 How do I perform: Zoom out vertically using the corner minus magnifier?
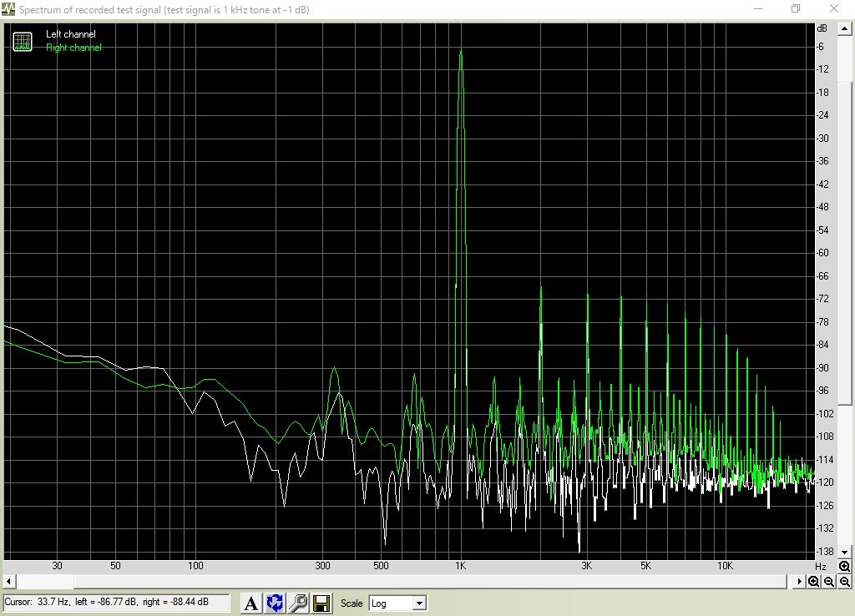tap(845, 582)
